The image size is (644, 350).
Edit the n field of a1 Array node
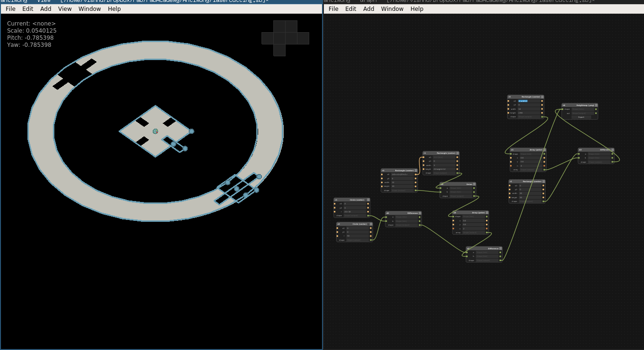point(531,166)
